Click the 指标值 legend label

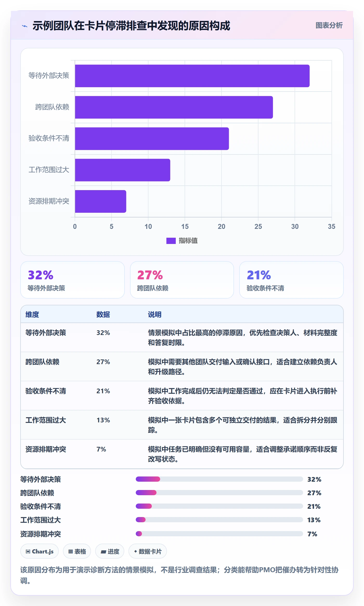click(x=188, y=241)
